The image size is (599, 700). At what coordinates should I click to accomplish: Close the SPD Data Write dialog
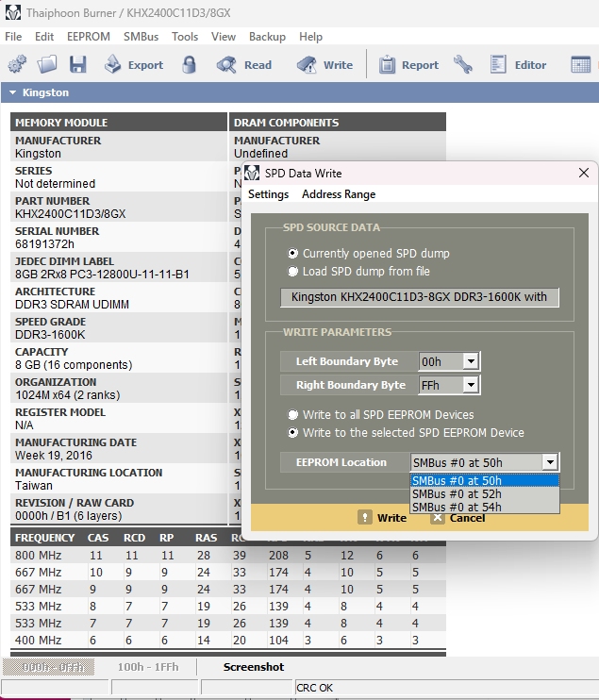pos(584,173)
